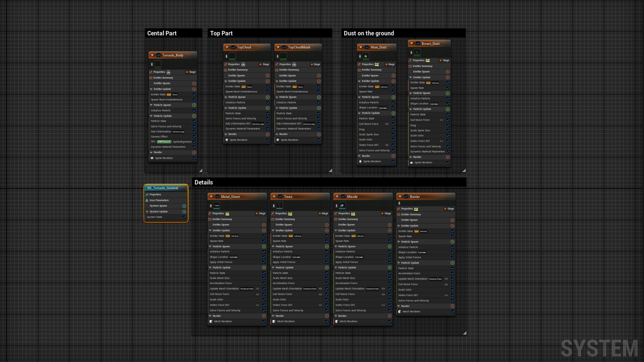Collapse the TopCloud emitter node
The image size is (644, 362).
[227, 47]
